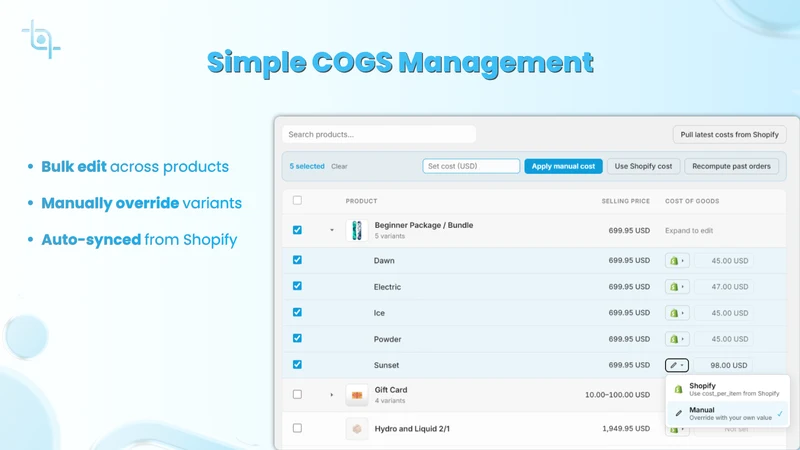
Task: Click the '5 selected' label
Action: click(x=307, y=166)
